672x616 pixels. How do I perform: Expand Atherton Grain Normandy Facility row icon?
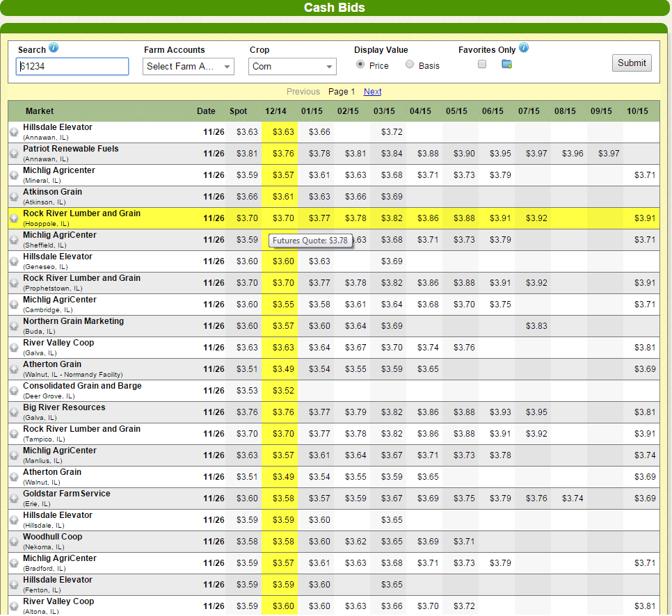tap(14, 368)
